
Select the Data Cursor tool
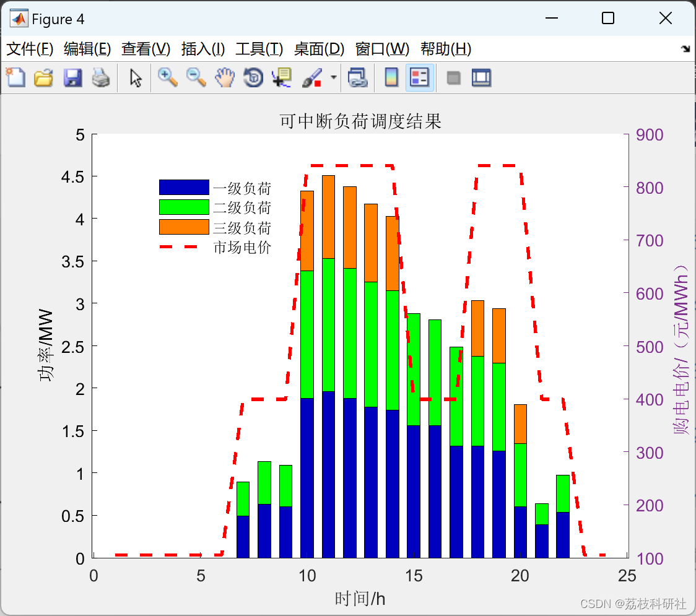[282, 77]
